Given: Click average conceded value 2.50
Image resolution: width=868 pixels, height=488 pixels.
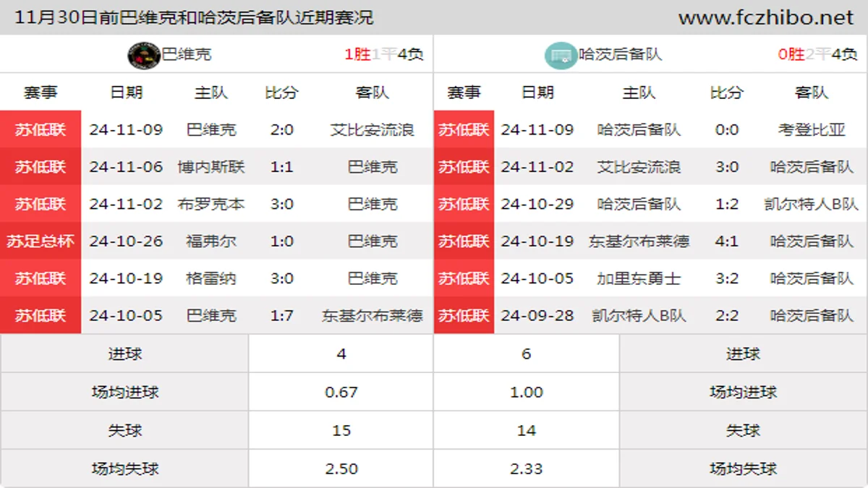Looking at the screenshot, I should tap(341, 468).
